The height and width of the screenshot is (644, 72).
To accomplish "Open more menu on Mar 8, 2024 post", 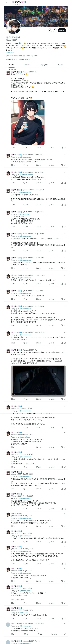I will click(x=65, y=190).
